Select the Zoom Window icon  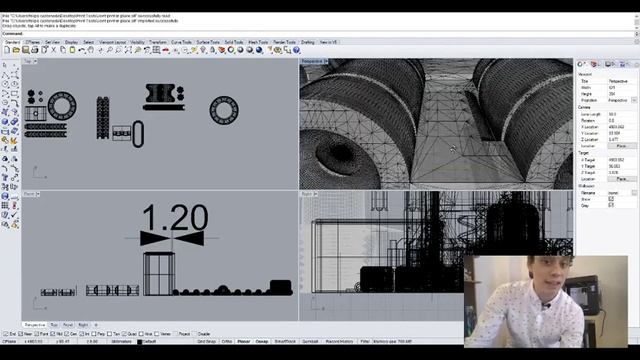119,50
